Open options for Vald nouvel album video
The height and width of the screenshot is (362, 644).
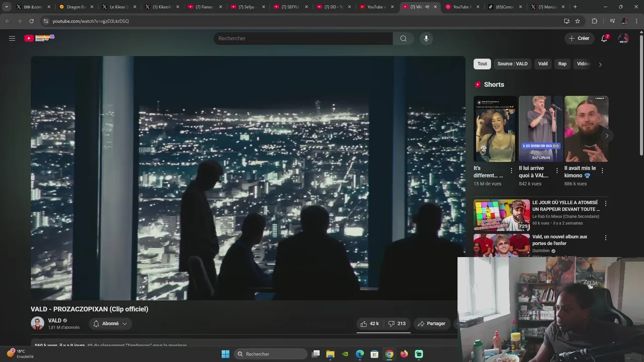tap(606, 237)
